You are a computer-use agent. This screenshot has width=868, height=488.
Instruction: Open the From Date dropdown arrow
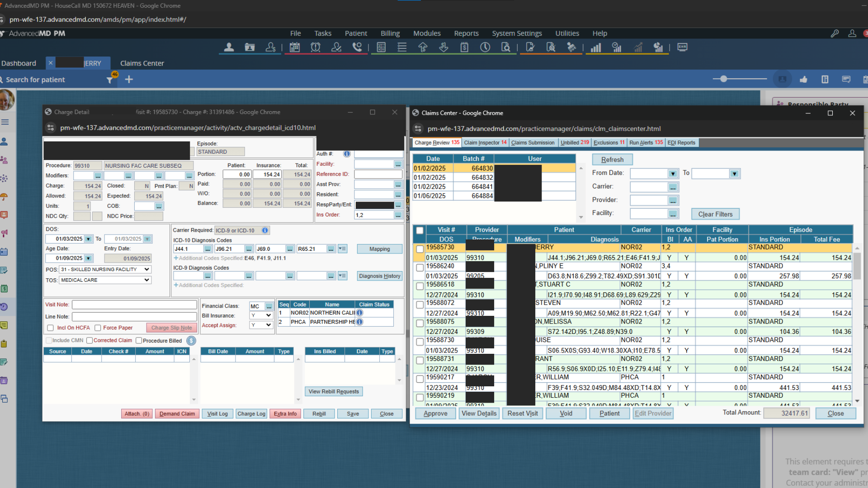point(673,174)
